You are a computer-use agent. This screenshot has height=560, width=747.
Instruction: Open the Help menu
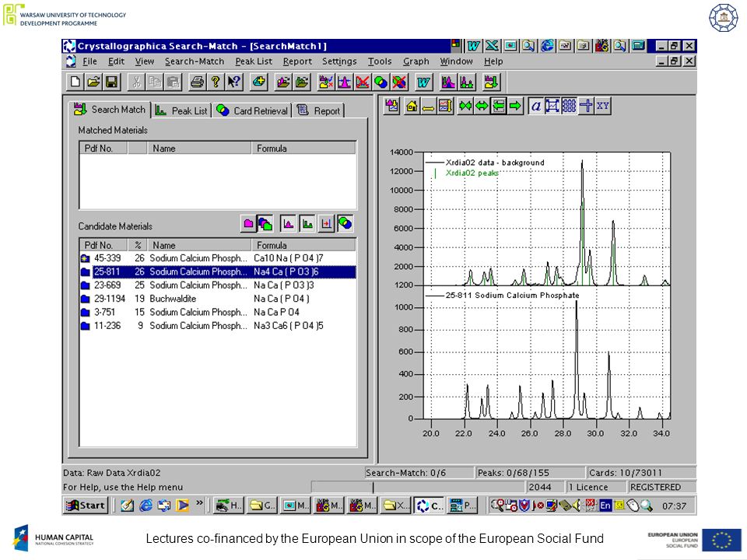[x=493, y=61]
